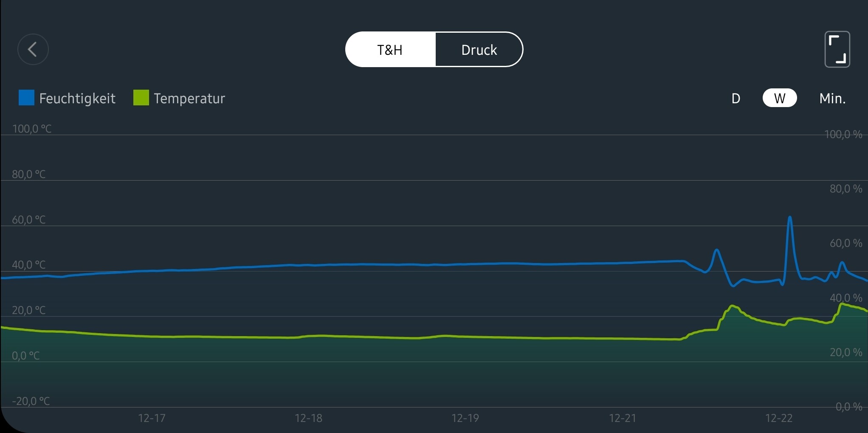The height and width of the screenshot is (433, 868).
Task: Click the green Temperatur legend swatch
Action: [x=141, y=98]
